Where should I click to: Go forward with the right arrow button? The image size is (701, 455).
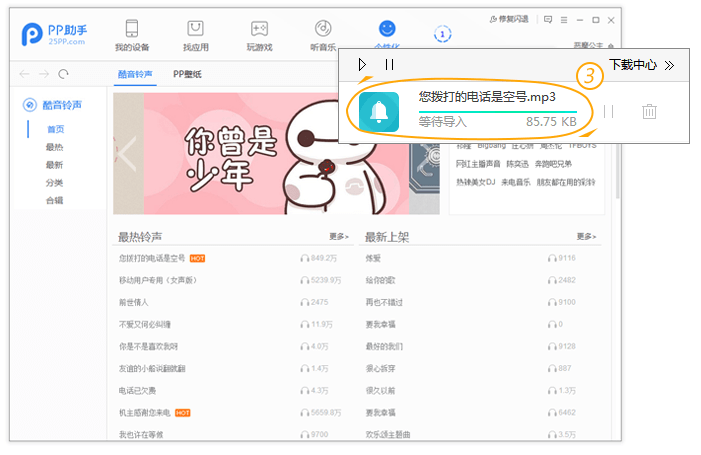[44, 74]
